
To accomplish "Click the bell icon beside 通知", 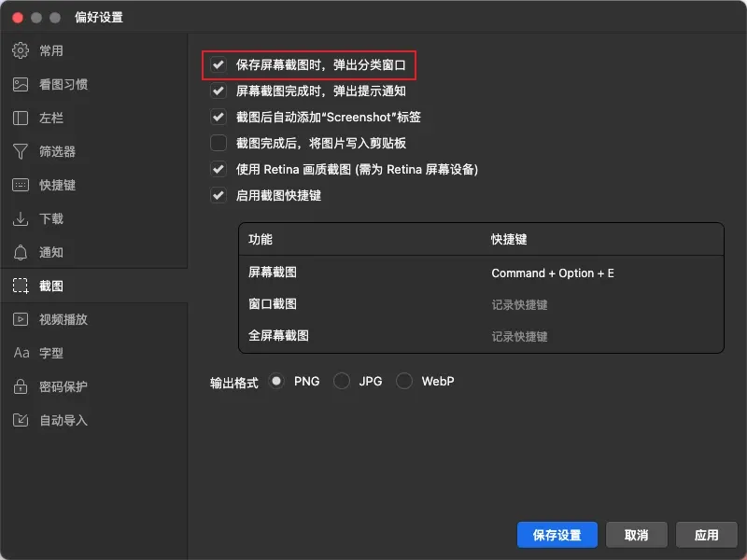I will coord(20,252).
